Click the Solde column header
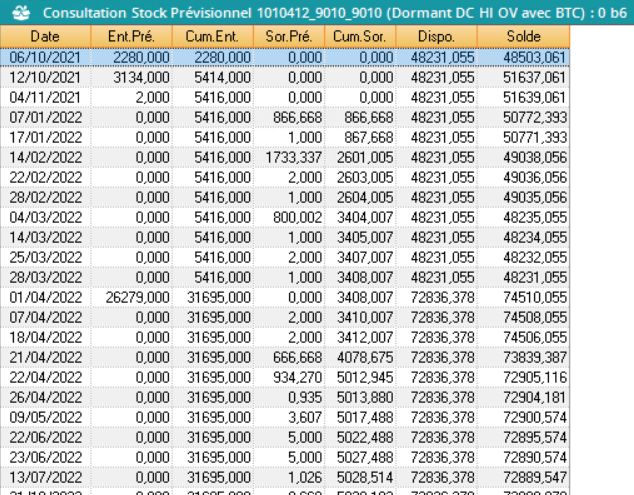Viewport: 634px width, 495px height. 522,37
